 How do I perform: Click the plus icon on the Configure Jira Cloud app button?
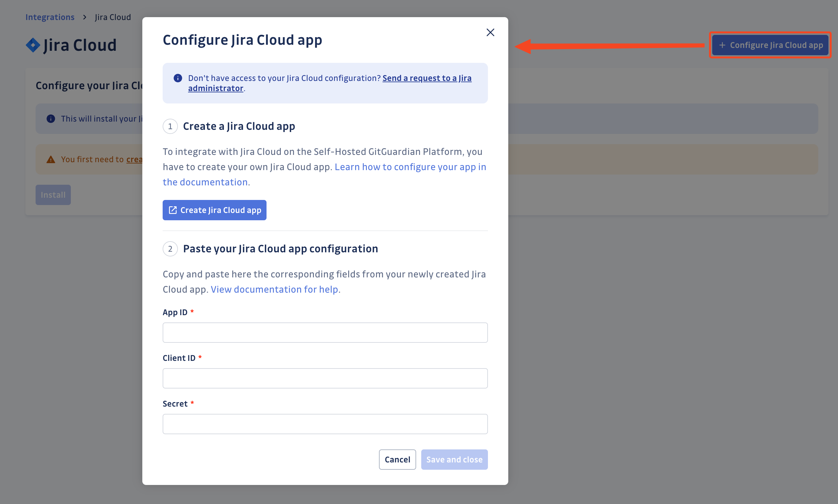722,45
